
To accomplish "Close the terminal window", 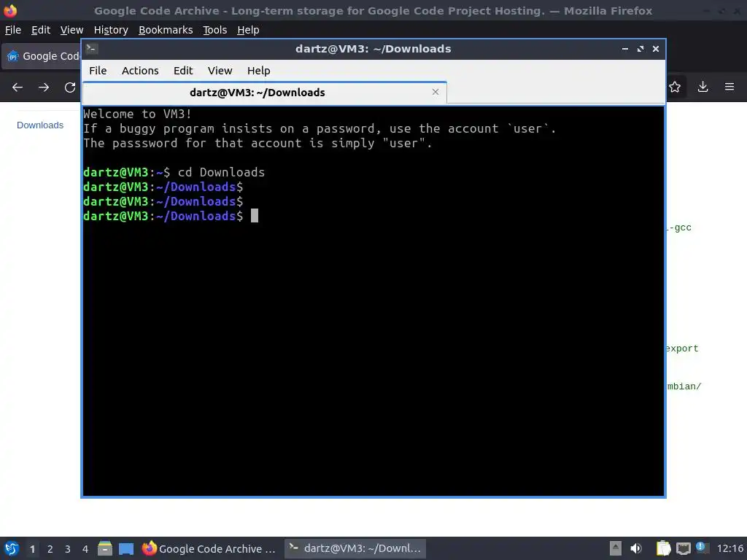I will (x=656, y=49).
